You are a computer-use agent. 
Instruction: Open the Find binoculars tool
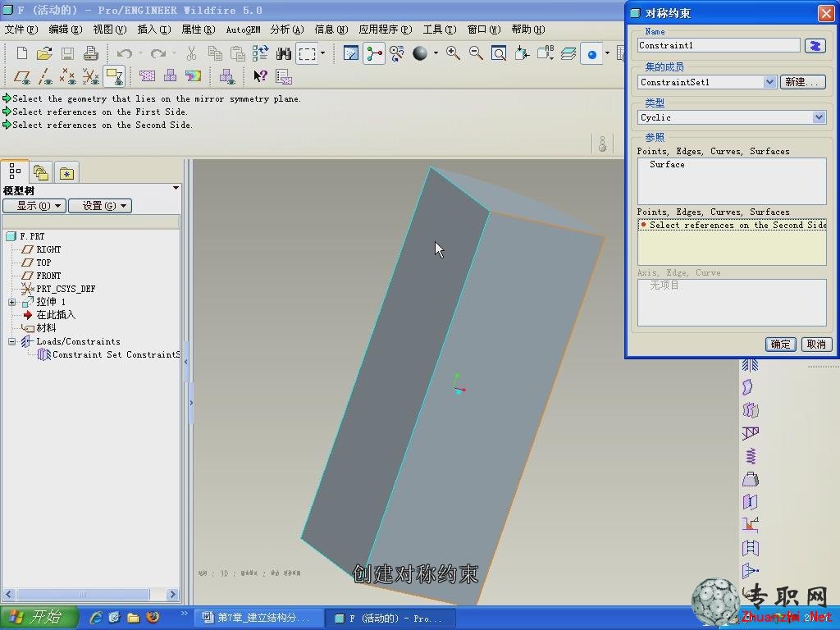point(283,53)
